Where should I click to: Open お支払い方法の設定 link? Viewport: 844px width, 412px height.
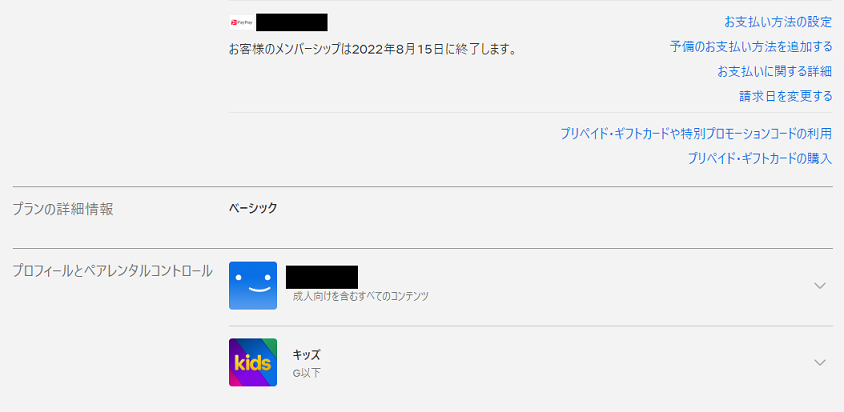click(778, 21)
